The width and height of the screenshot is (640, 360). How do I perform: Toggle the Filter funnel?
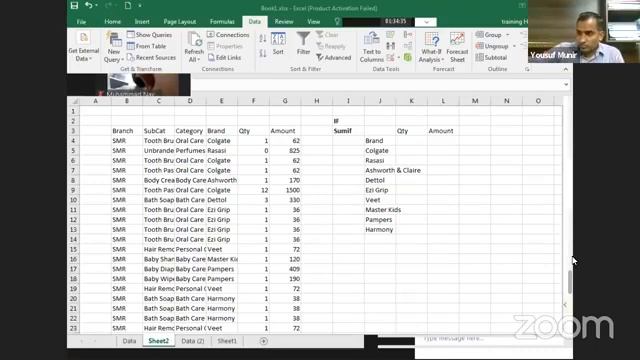(303, 43)
